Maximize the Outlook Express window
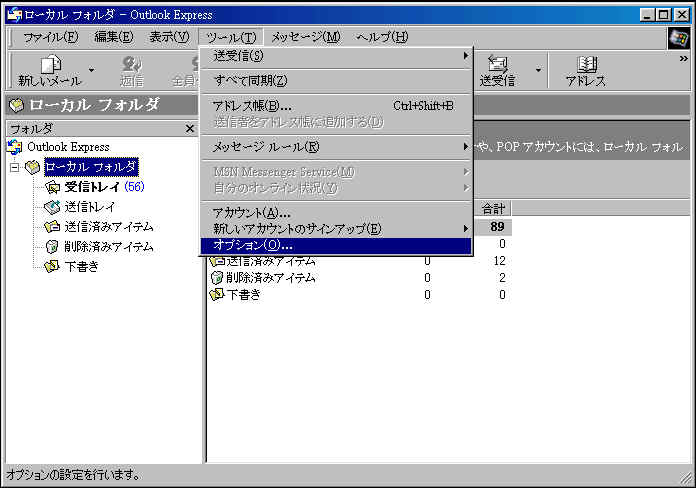 click(664, 15)
